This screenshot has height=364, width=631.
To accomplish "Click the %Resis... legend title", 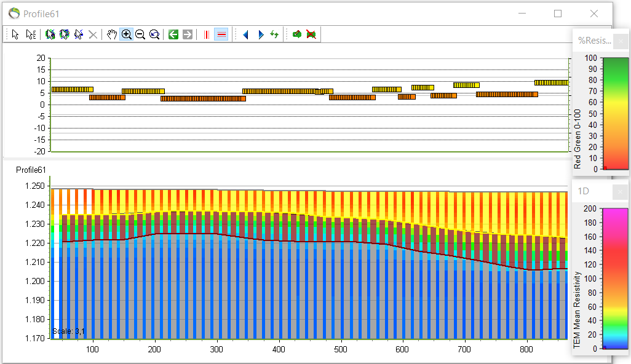I will click(594, 41).
